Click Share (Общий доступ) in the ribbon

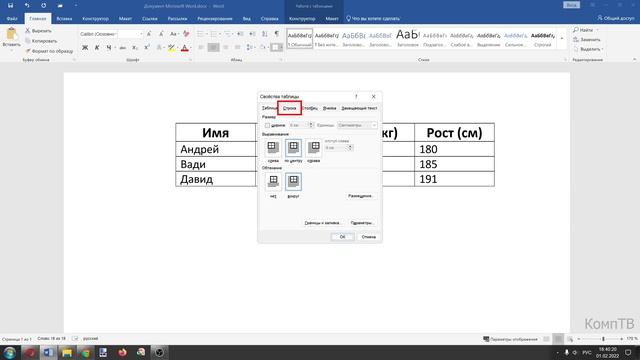click(616, 18)
